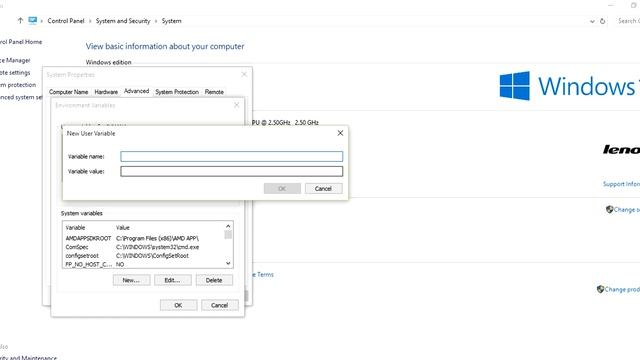Click the Lenovo logo

tap(621, 149)
